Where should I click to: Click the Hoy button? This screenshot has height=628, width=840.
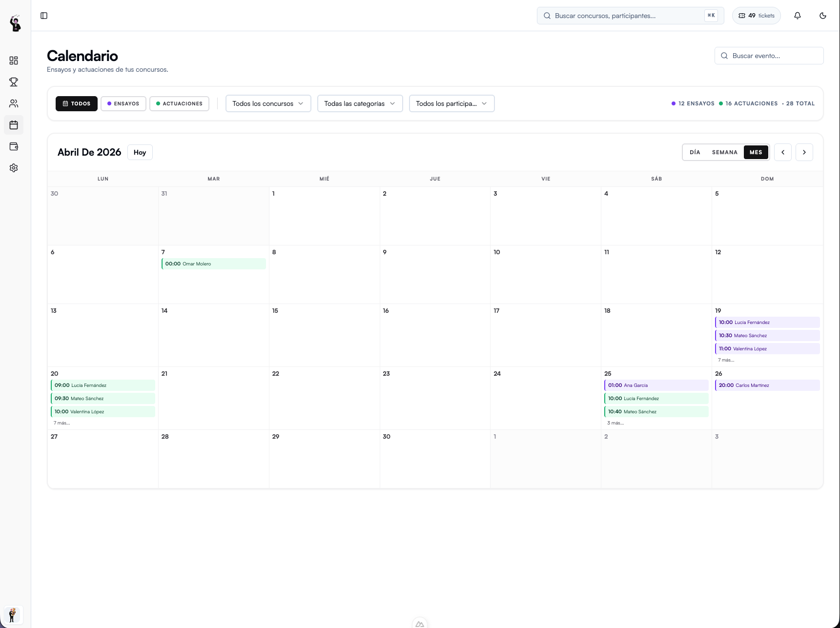coord(140,152)
